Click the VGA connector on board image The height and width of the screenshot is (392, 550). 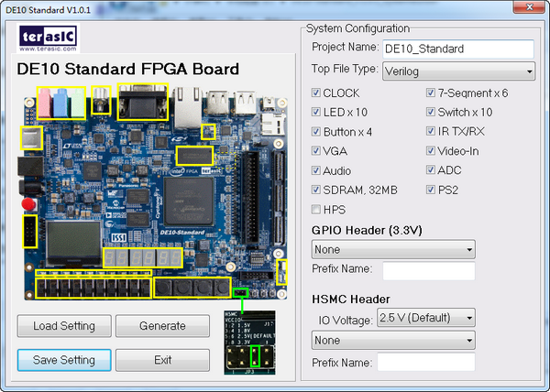point(143,103)
